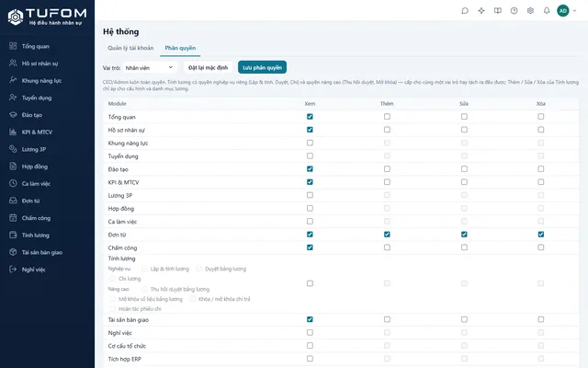Open the Vai trò Nhân viên dropdown
588x368 pixels.
coord(150,67)
